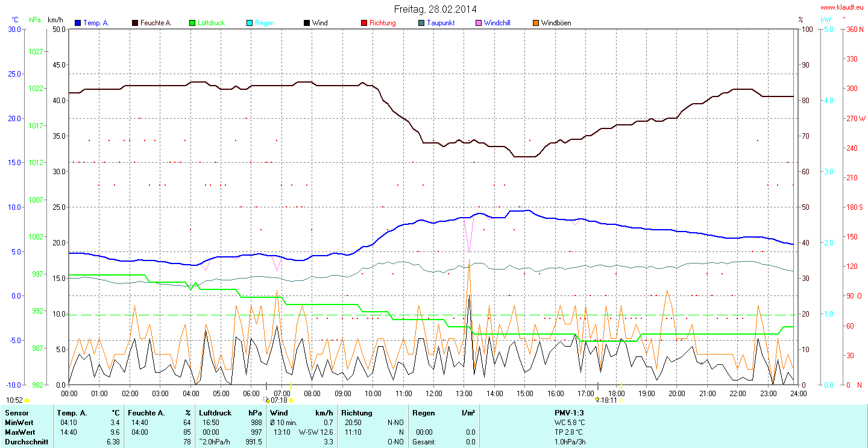868x448 pixels.
Task: Click the yellow sun icon next to 10:52
Action: (27, 400)
